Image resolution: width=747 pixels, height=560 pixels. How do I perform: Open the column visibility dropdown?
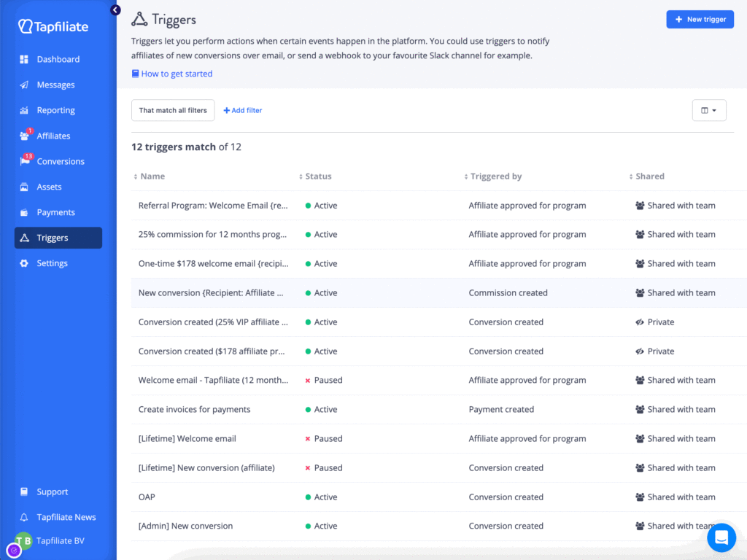point(708,111)
